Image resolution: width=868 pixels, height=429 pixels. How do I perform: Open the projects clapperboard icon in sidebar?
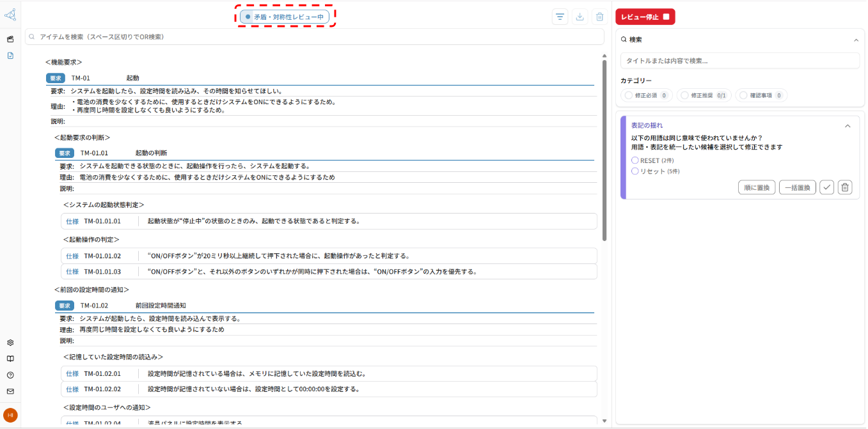click(10, 39)
